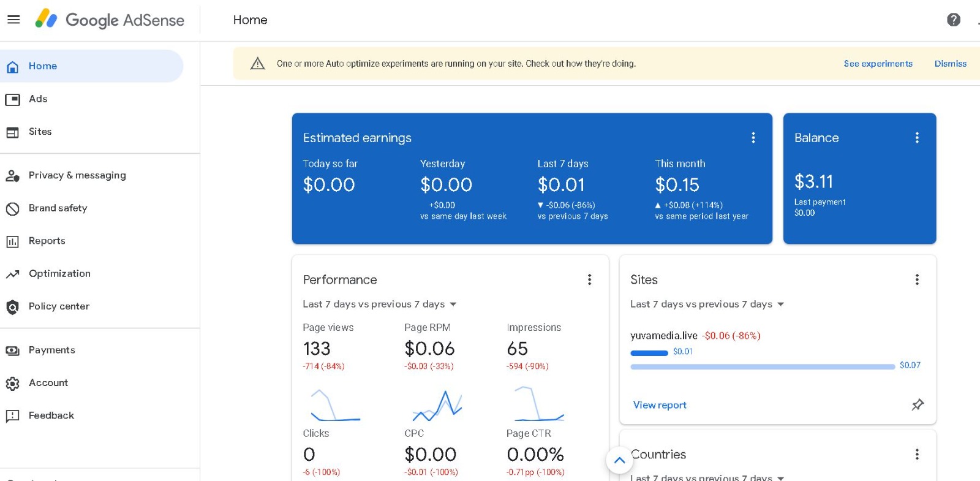The width and height of the screenshot is (980, 481).
Task: Click Yesterday $0.00 earnings value
Action: 446,185
